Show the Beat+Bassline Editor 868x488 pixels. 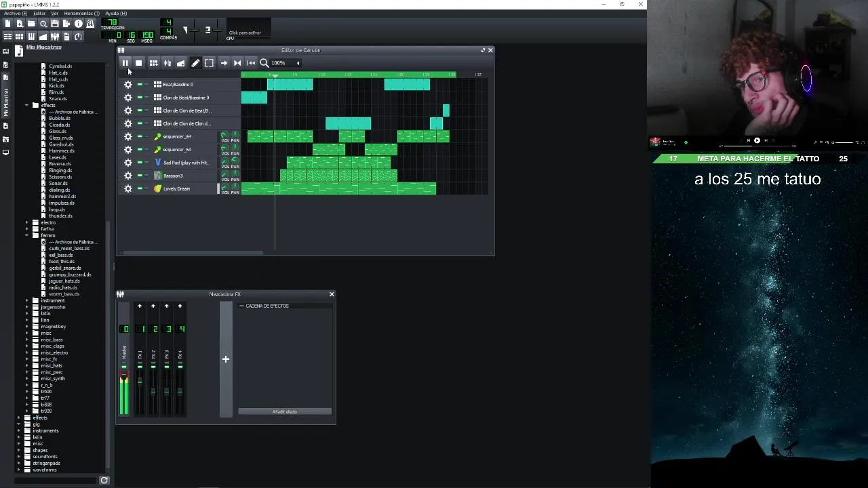pos(20,37)
